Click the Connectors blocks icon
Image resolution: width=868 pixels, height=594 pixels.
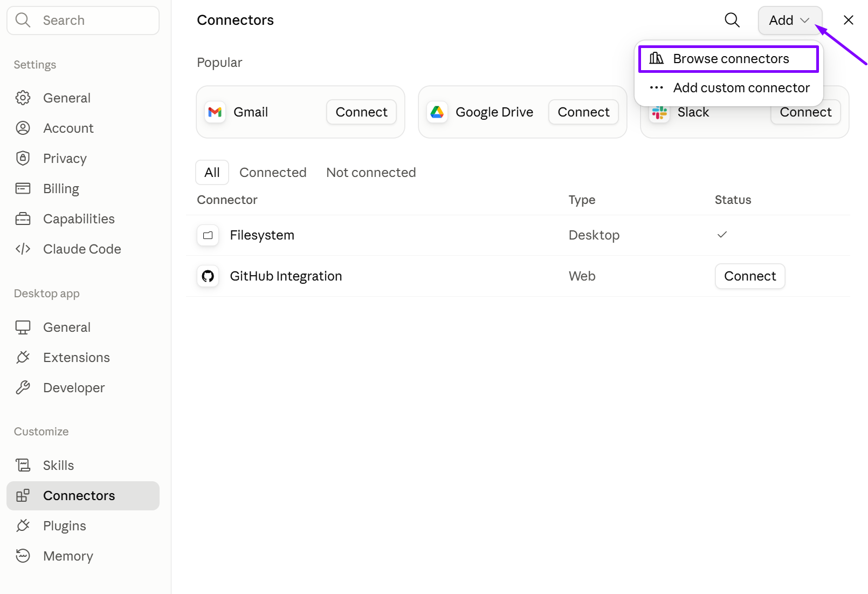23,495
